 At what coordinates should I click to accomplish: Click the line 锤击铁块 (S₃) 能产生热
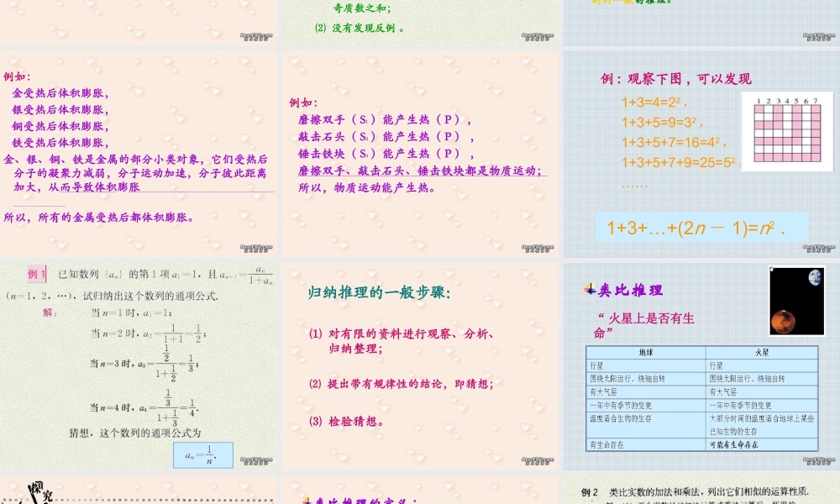point(386,154)
